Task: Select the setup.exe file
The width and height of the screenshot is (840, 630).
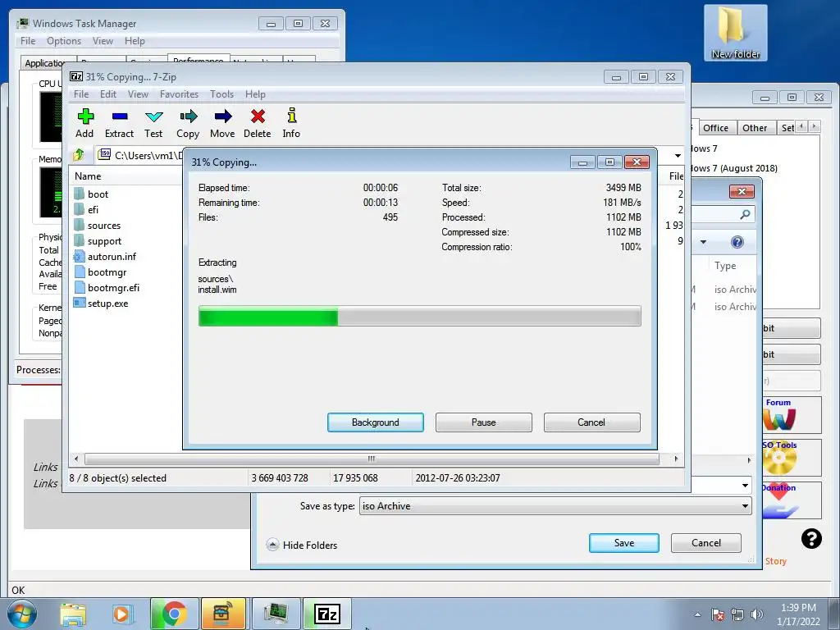Action: click(107, 304)
